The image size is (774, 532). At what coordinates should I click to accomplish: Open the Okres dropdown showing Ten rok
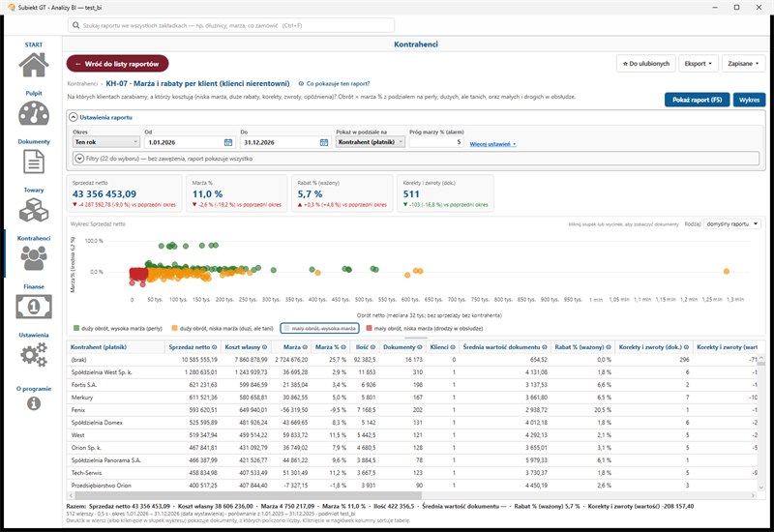click(106, 142)
